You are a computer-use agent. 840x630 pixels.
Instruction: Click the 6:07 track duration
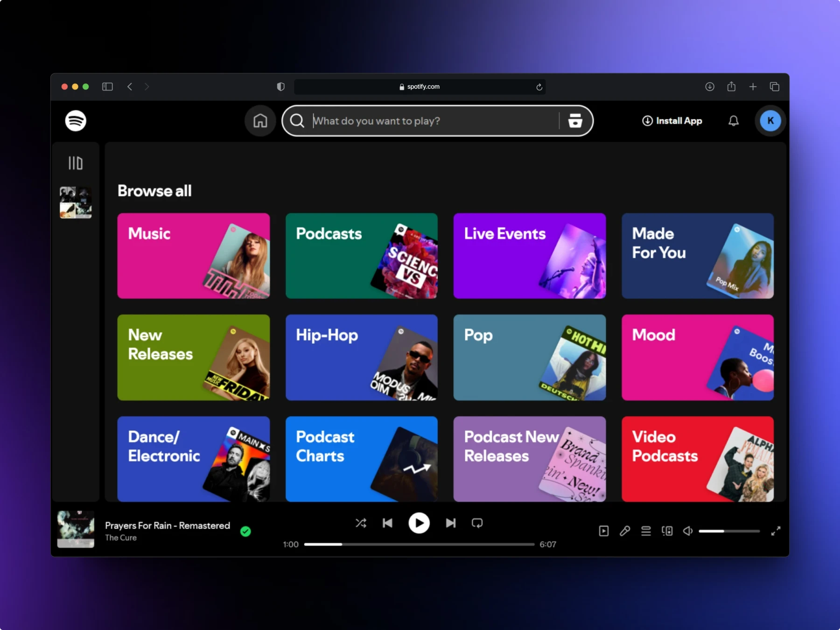pos(548,544)
